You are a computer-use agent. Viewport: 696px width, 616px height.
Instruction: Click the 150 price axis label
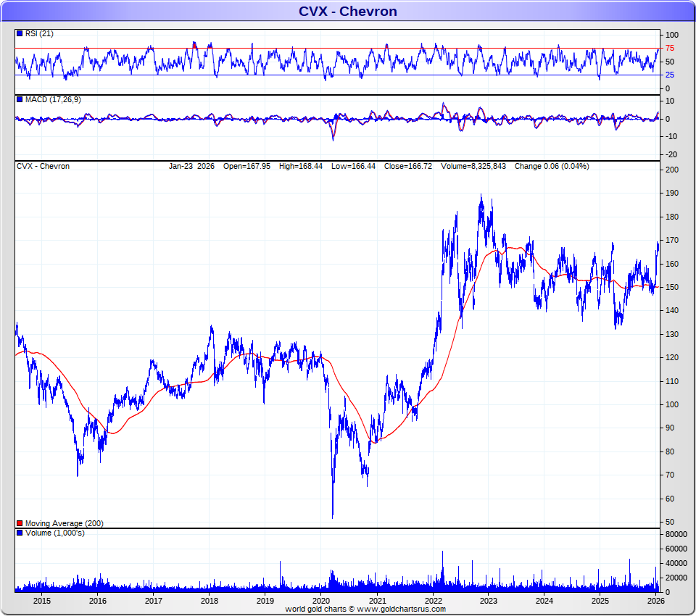click(x=672, y=287)
